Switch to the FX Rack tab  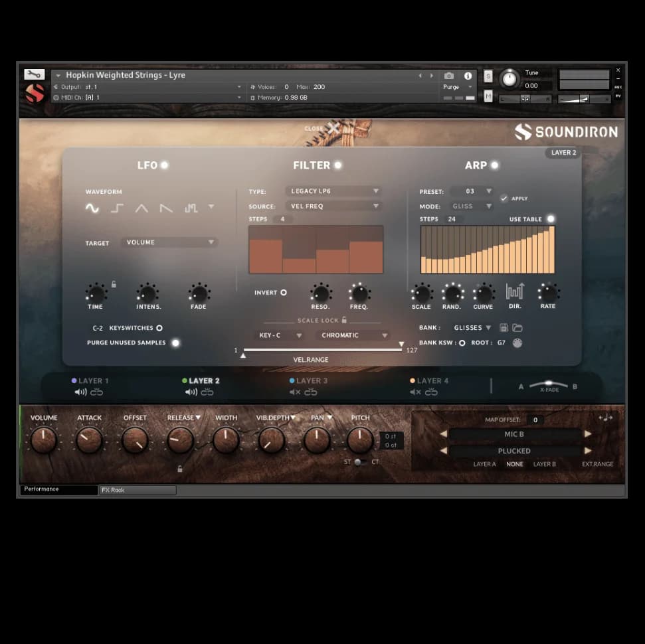(138, 490)
